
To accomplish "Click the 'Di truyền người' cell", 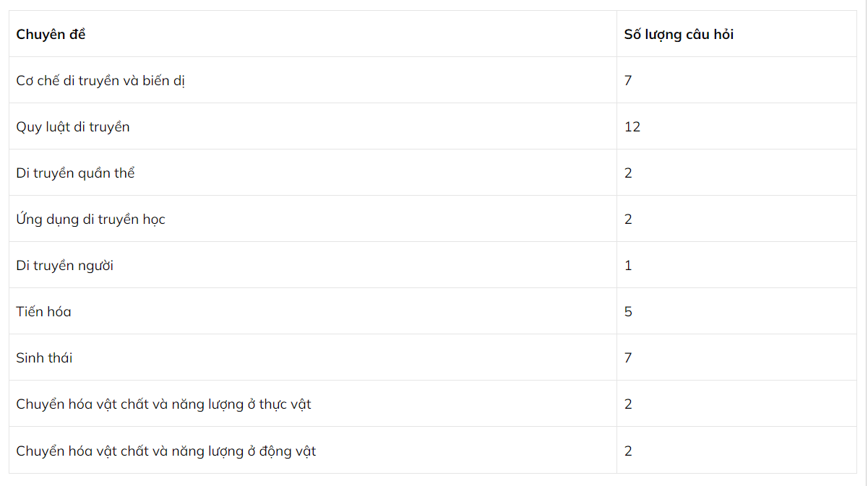I will pyautogui.click(x=64, y=265).
